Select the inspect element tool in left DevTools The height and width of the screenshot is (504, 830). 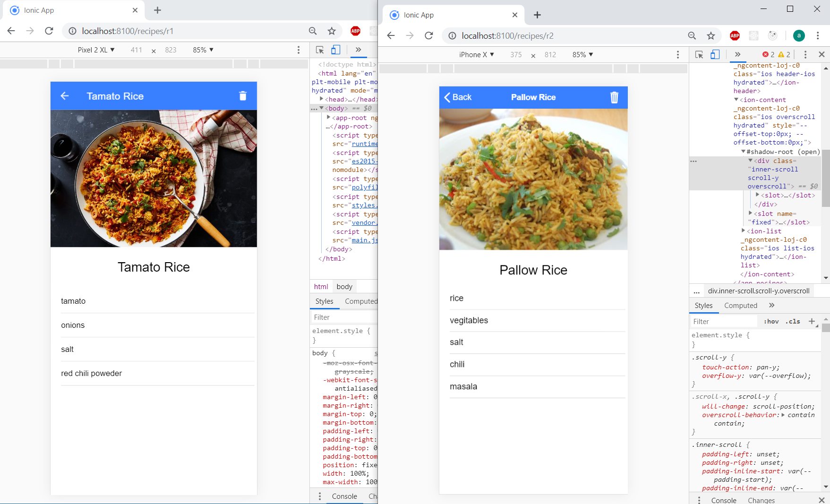320,50
